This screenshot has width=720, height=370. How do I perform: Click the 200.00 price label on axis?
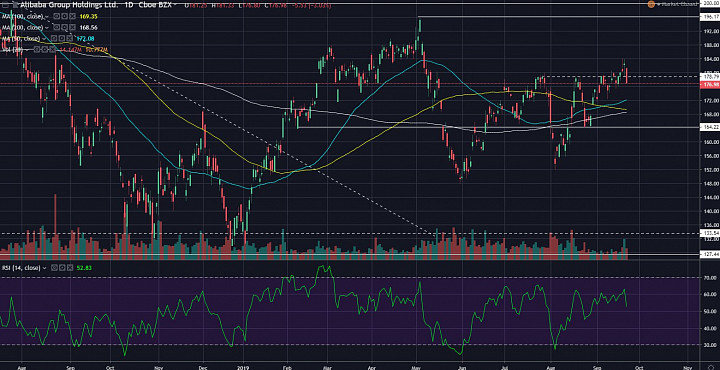pos(710,3)
